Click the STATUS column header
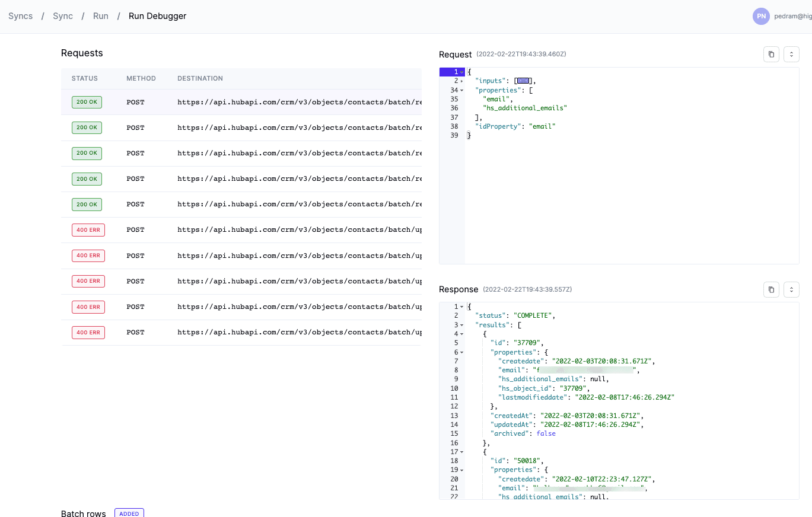The image size is (812, 517). (x=85, y=78)
